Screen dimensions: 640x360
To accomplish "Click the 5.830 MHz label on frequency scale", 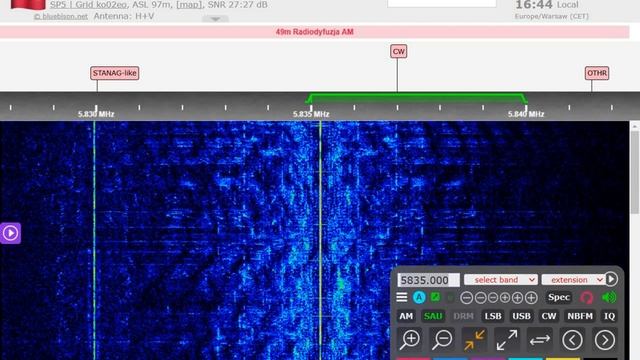I will (96, 114).
